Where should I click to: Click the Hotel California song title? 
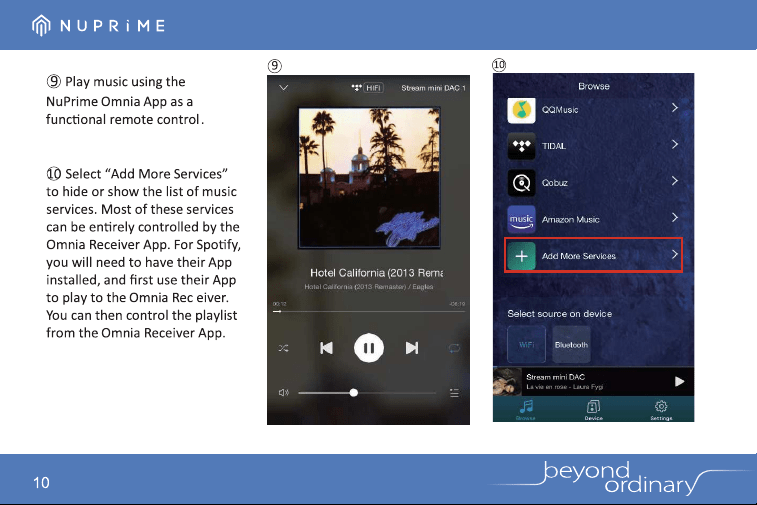[x=376, y=273]
